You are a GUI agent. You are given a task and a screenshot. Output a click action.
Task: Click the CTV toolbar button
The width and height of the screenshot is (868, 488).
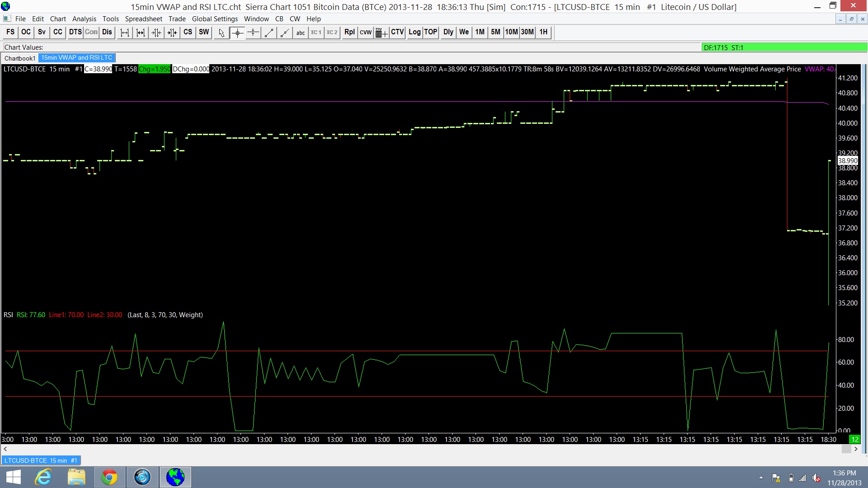point(397,32)
